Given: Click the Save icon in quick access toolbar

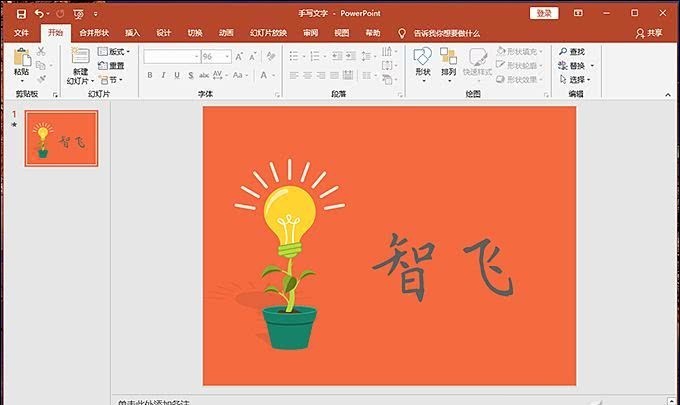Looking at the screenshot, I should [x=21, y=14].
